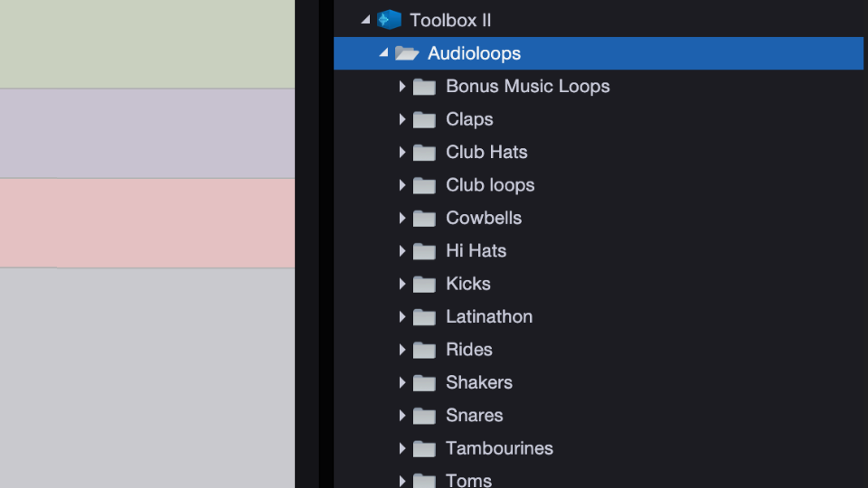The height and width of the screenshot is (488, 868).
Task: Click the Cowbells folder icon
Action: click(x=424, y=218)
